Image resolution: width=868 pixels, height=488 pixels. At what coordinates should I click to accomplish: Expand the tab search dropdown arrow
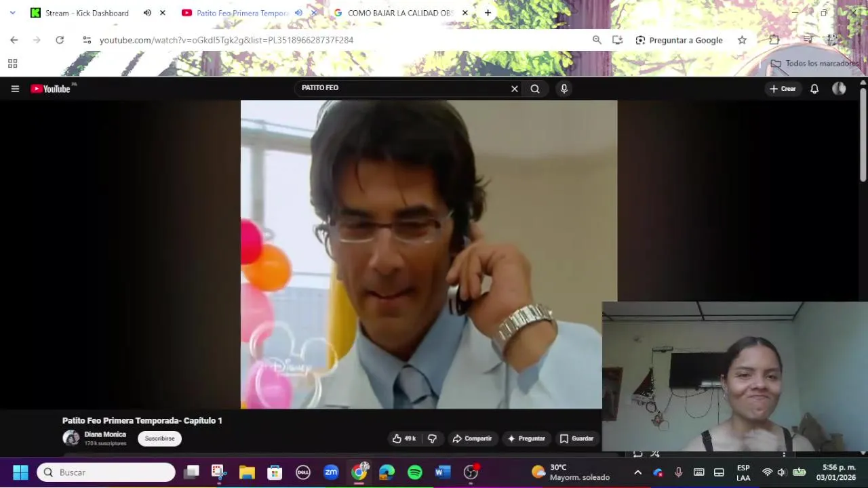click(12, 13)
